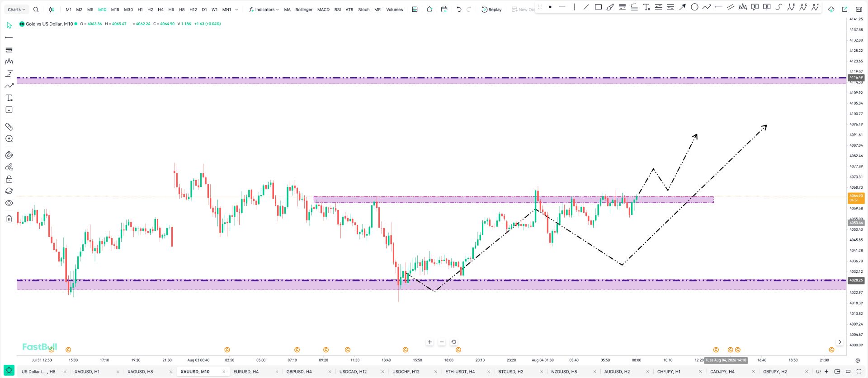Viewport: 868px width, 378px height.
Task: Change the candlestick chart type
Action: (x=52, y=9)
